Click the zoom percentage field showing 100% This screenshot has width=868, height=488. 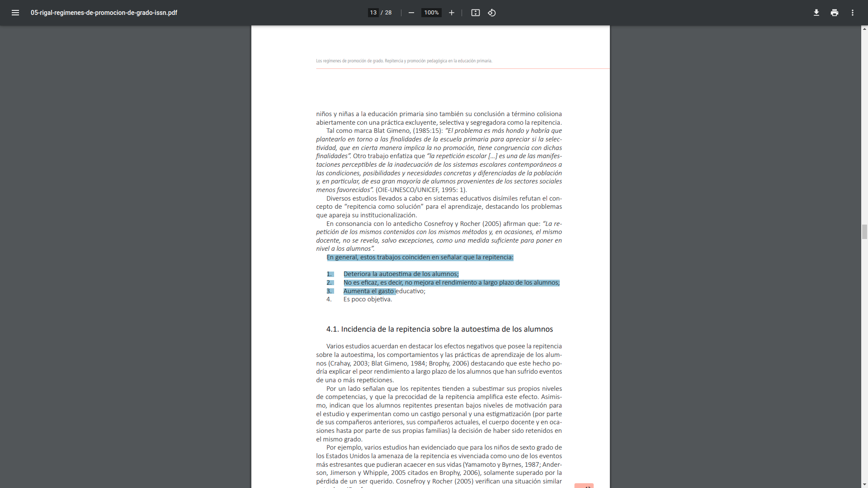[431, 13]
